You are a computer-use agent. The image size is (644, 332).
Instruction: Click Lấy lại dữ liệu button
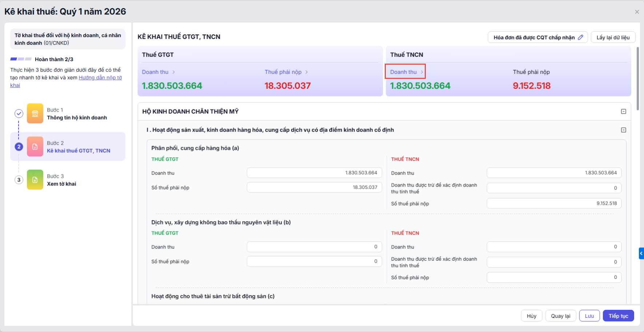click(613, 37)
